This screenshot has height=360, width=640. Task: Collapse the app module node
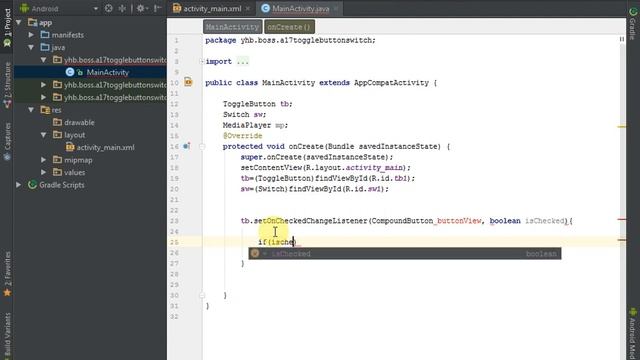tap(19, 22)
